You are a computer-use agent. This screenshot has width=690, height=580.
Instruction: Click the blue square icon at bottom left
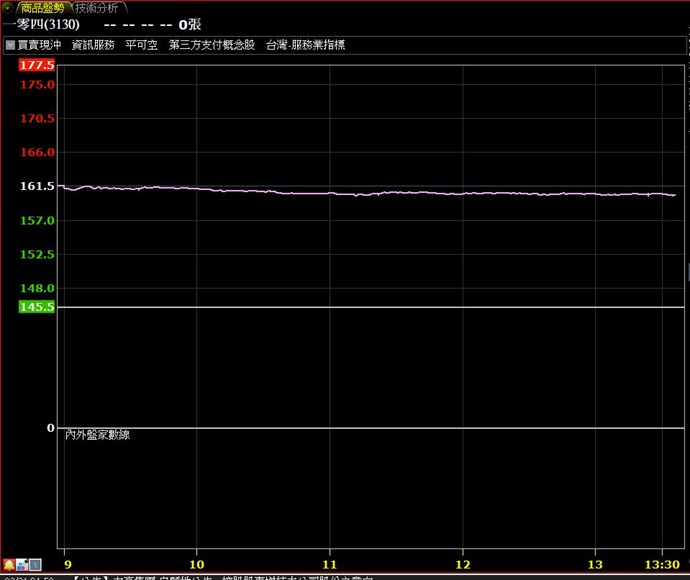click(36, 565)
